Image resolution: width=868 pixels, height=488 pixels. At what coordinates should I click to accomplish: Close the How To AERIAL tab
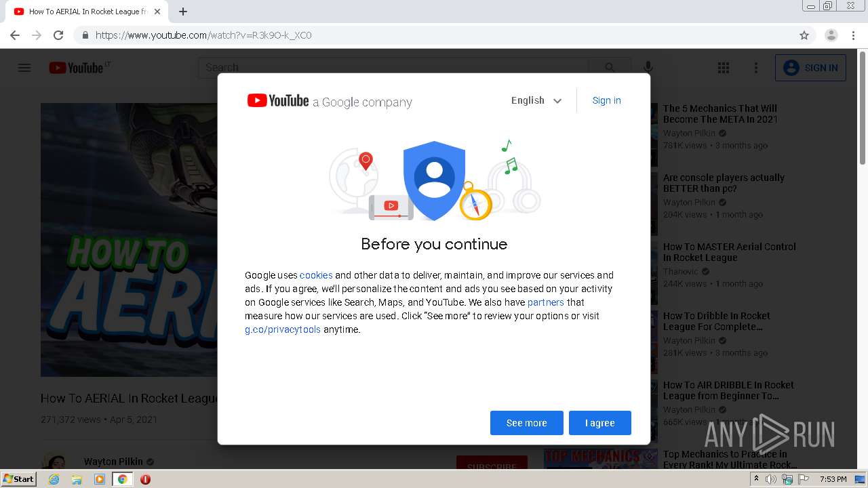(x=157, y=12)
